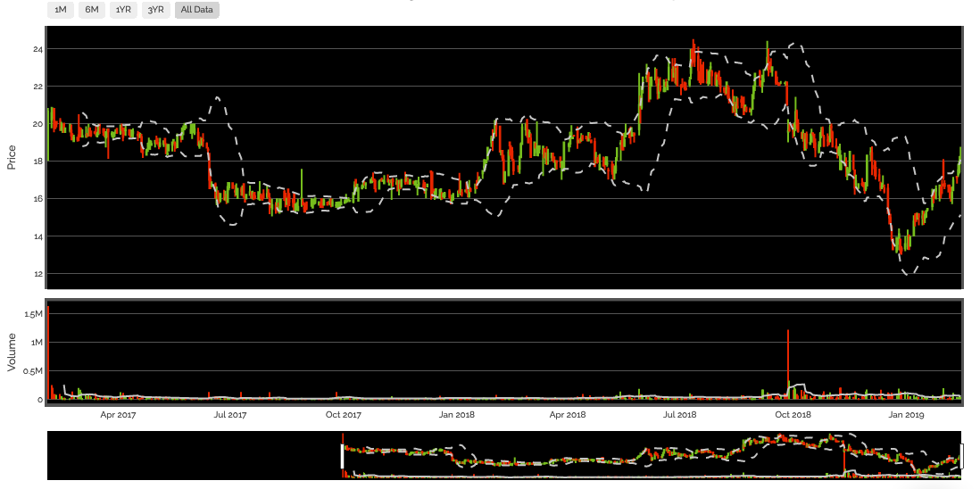The width and height of the screenshot is (980, 489).
Task: Click the large Oct 2018 volume spike
Action: pyautogui.click(x=788, y=361)
